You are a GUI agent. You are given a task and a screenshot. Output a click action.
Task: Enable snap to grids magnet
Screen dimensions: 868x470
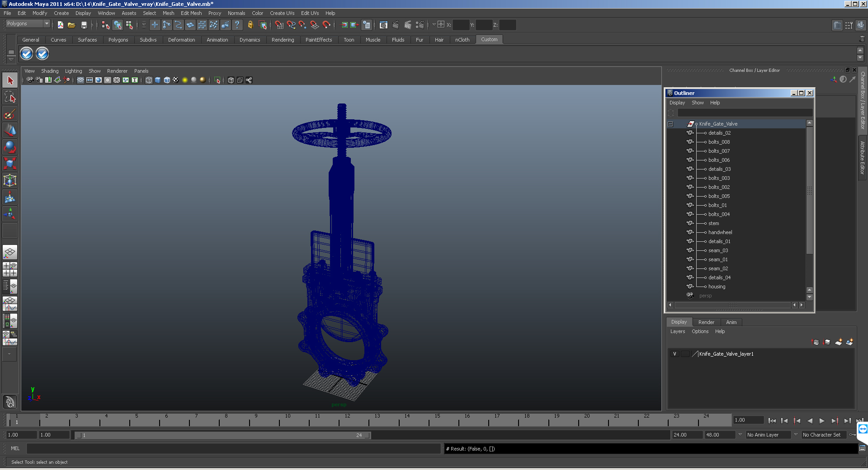tap(279, 25)
